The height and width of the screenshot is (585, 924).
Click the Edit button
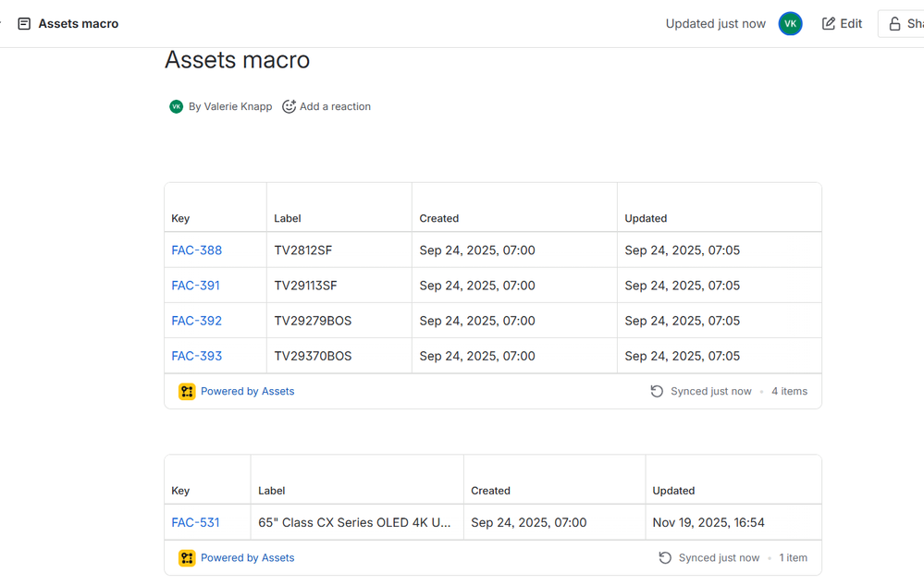(842, 23)
